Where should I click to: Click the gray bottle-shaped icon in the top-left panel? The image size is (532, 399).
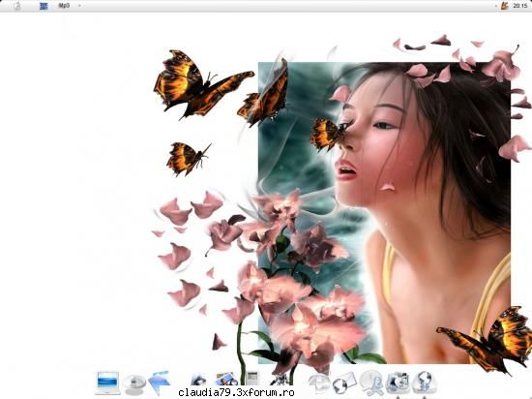point(17,6)
